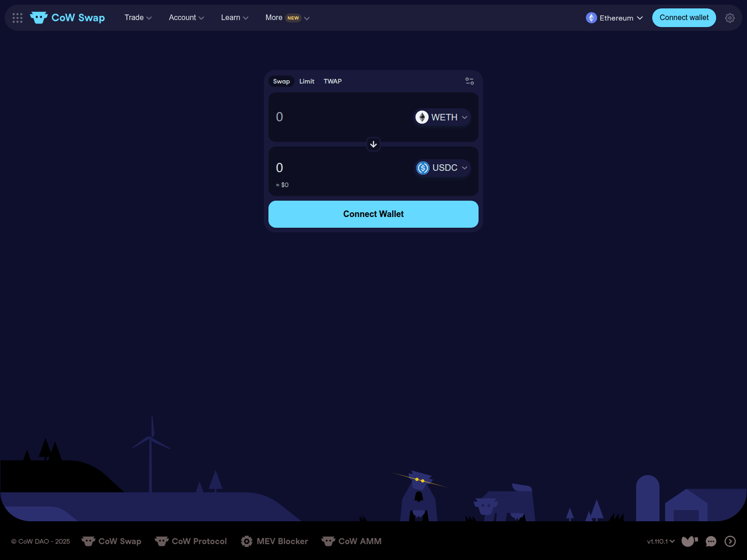Click the CoW Swap logo
This screenshot has height=560, width=747.
point(67,17)
